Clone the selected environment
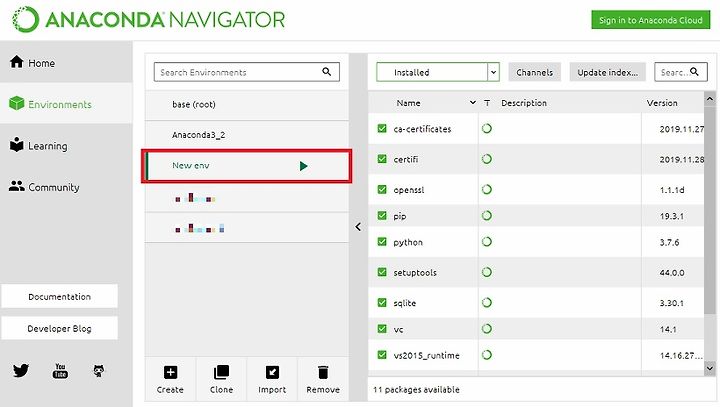Image resolution: width=720 pixels, height=407 pixels. 221,380
